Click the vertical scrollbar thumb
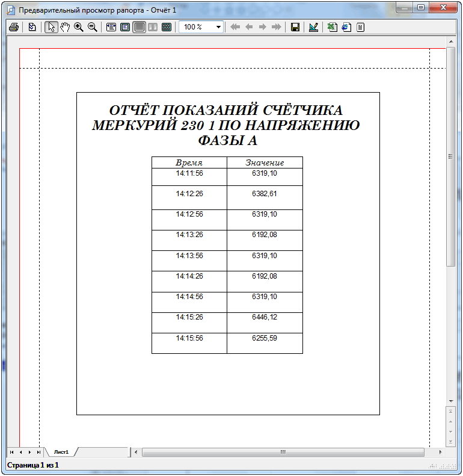 (451, 156)
